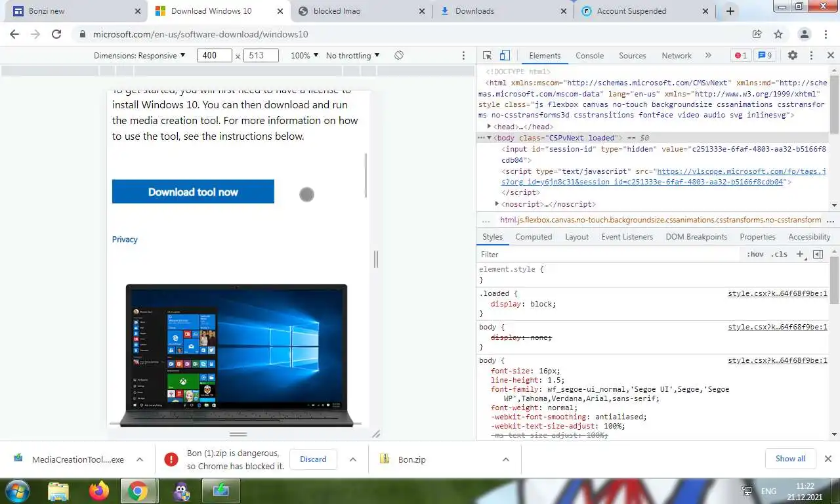Image resolution: width=840 pixels, height=504 pixels.
Task: Bookmark this page with the star icon
Action: point(778,34)
